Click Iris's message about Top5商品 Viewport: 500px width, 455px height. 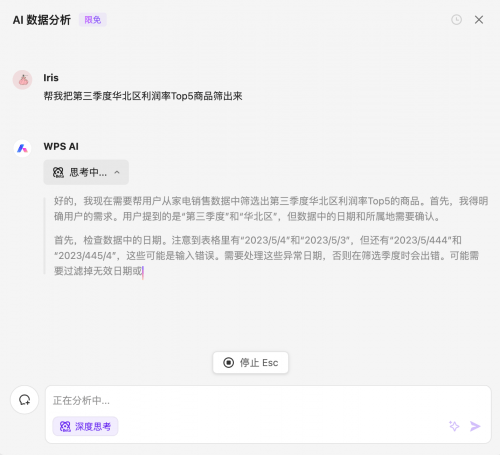tap(143, 96)
